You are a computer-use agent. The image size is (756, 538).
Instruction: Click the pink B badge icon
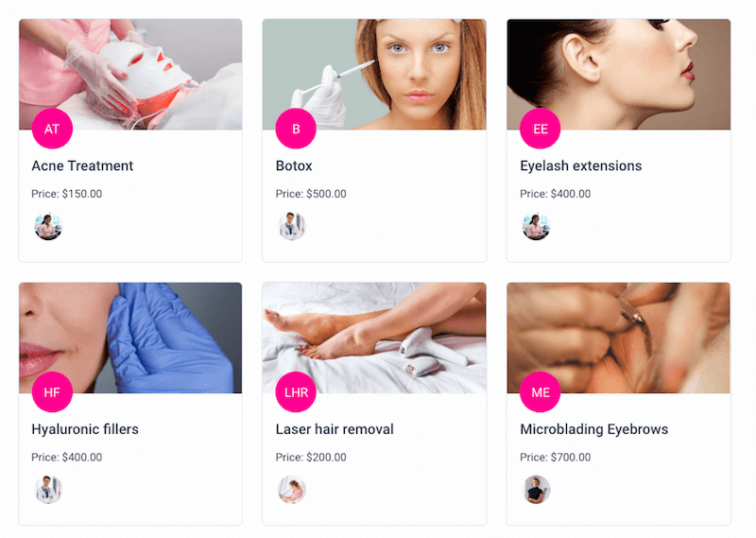tap(296, 129)
